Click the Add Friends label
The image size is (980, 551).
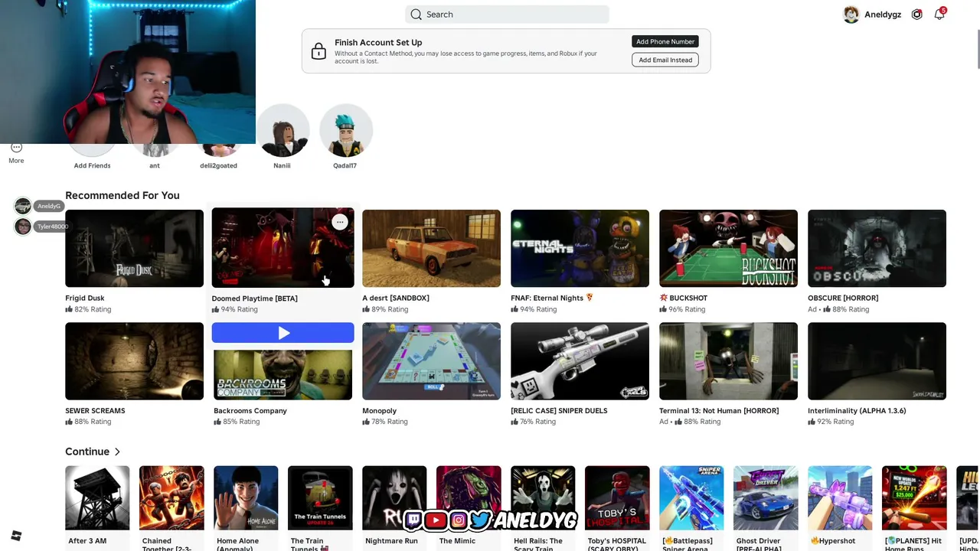click(92, 165)
